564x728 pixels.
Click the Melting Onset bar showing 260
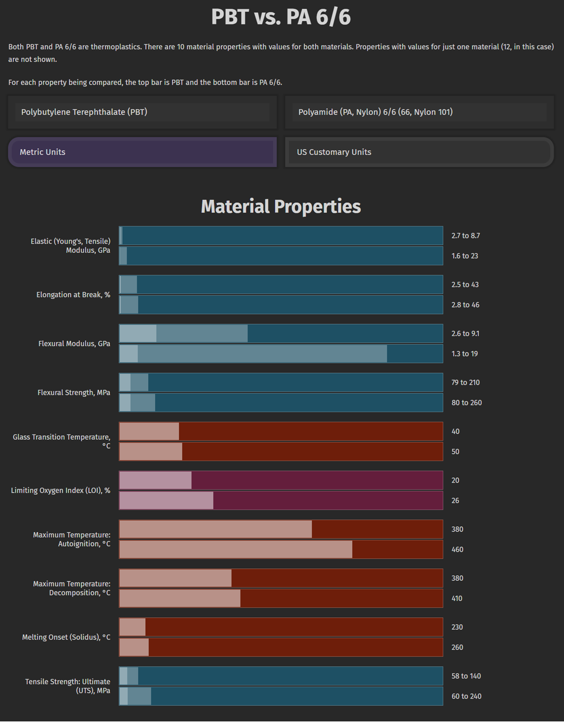tap(281, 647)
